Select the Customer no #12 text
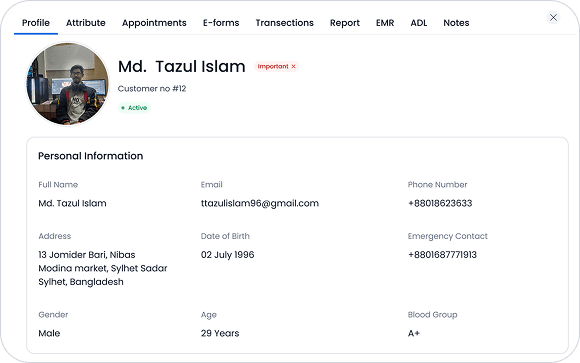This screenshot has width=580, height=363. [x=152, y=89]
